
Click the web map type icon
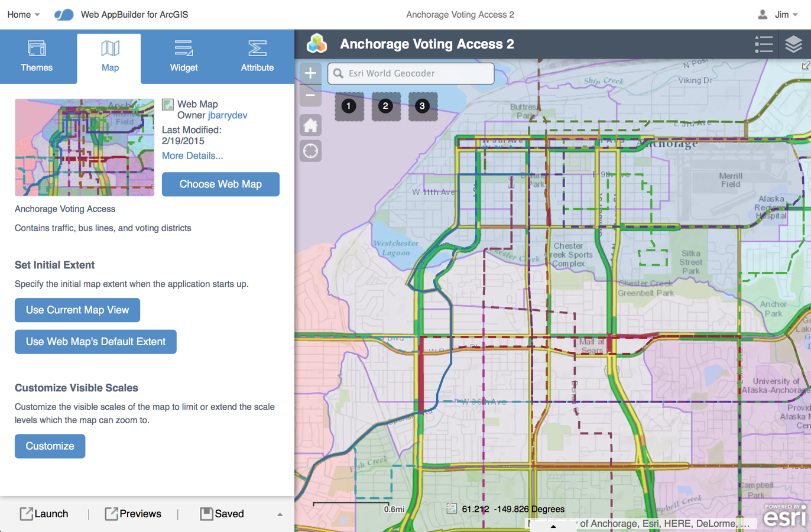[x=168, y=105]
